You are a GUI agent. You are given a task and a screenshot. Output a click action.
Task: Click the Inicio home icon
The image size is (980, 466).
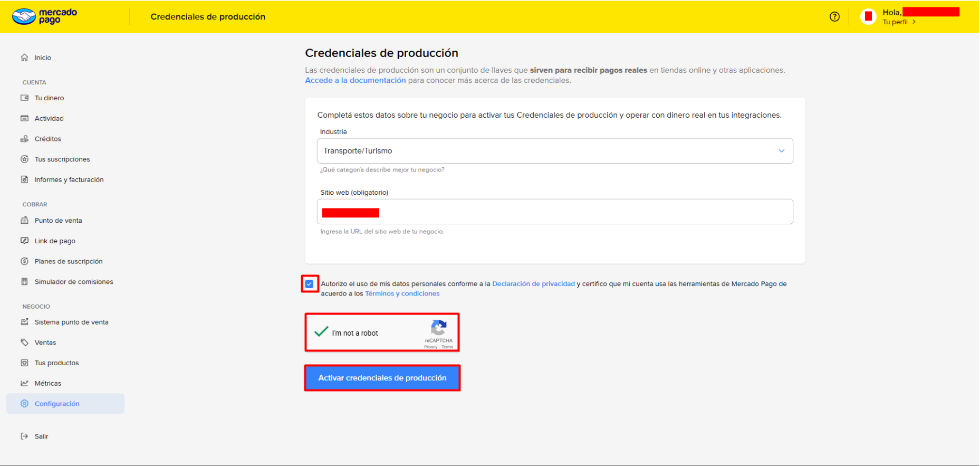(24, 58)
